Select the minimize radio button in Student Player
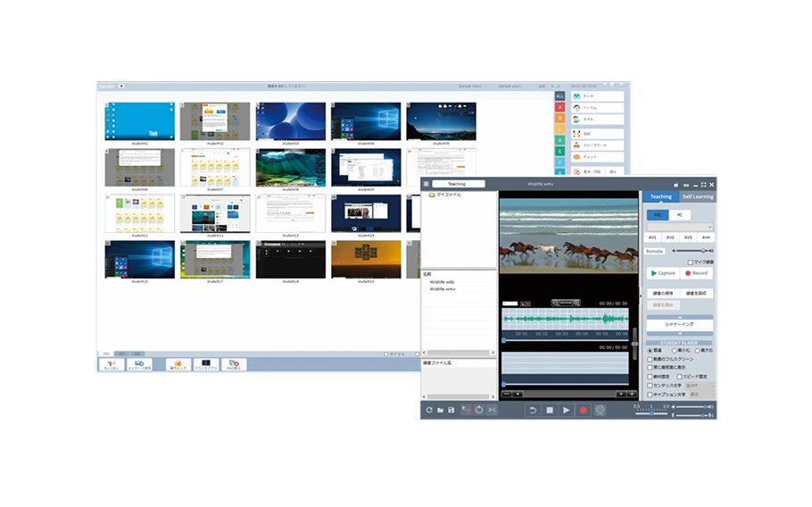Viewport: 812px width, 507px height. pos(675,351)
